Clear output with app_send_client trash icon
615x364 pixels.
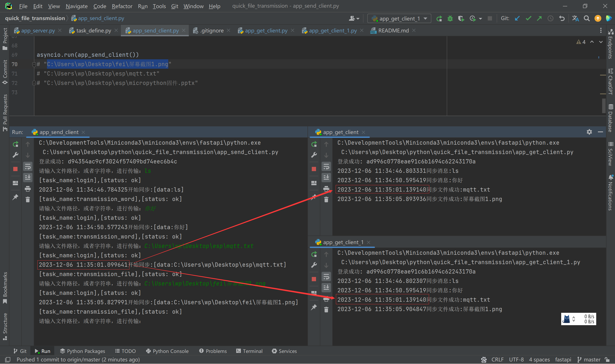[28, 200]
